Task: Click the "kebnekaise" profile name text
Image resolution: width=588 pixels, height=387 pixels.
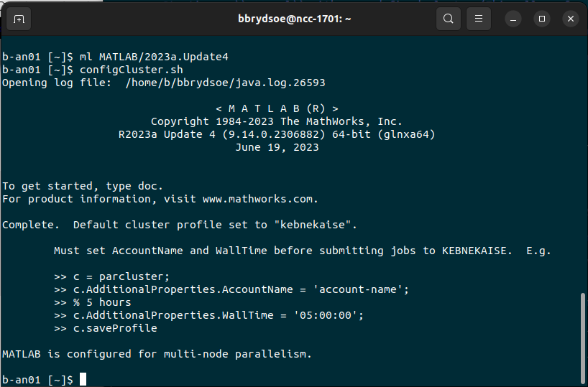Action: [x=316, y=225]
